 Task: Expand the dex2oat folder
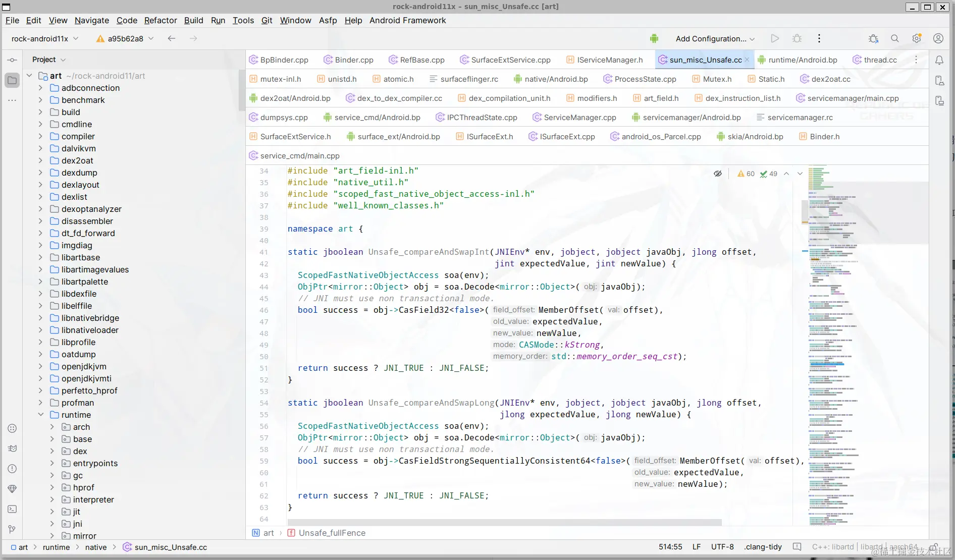point(41,160)
